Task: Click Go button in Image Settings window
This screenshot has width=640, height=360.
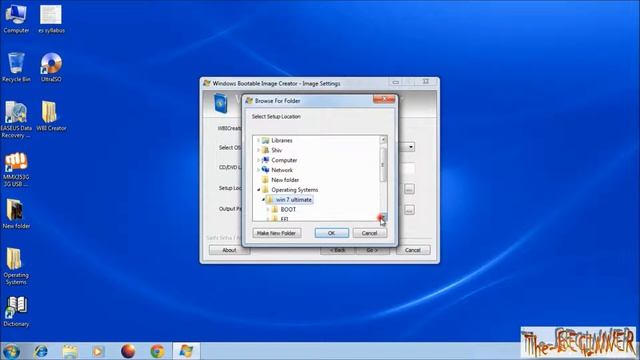Action: point(372,250)
